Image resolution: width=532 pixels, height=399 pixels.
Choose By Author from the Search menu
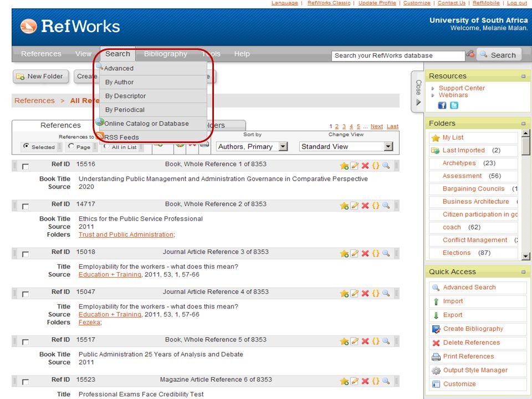coord(153,82)
